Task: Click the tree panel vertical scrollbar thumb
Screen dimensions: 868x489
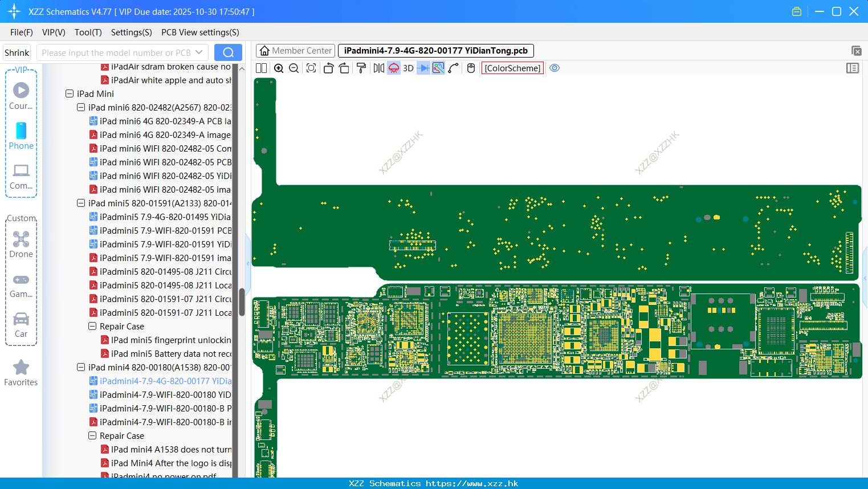Action: point(242,301)
